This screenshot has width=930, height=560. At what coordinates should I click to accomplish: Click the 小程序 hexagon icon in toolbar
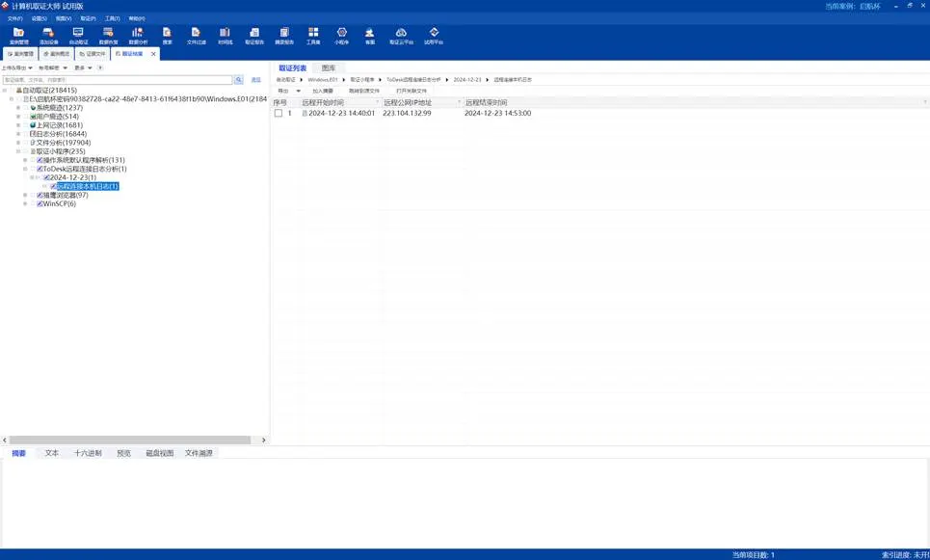pos(341,36)
